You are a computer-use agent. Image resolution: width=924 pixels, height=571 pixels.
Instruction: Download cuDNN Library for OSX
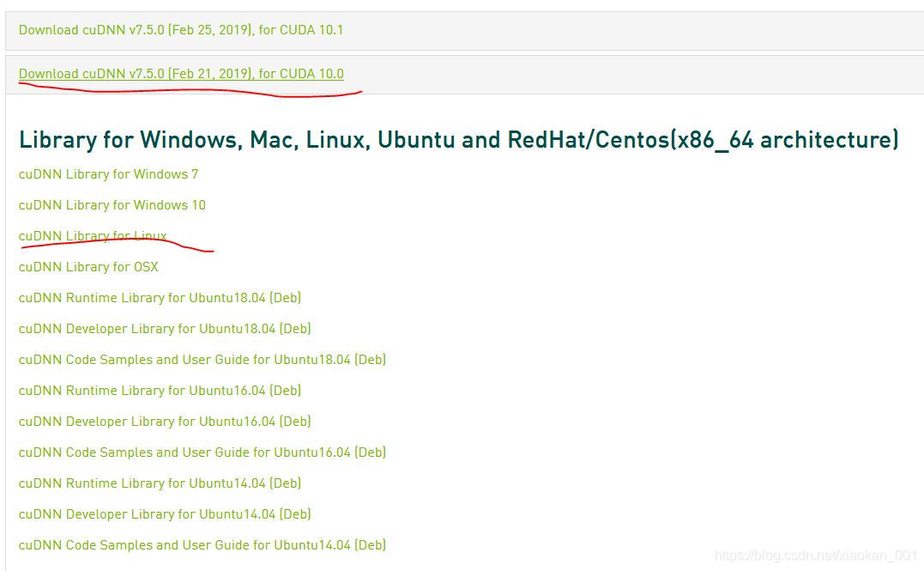(x=88, y=267)
